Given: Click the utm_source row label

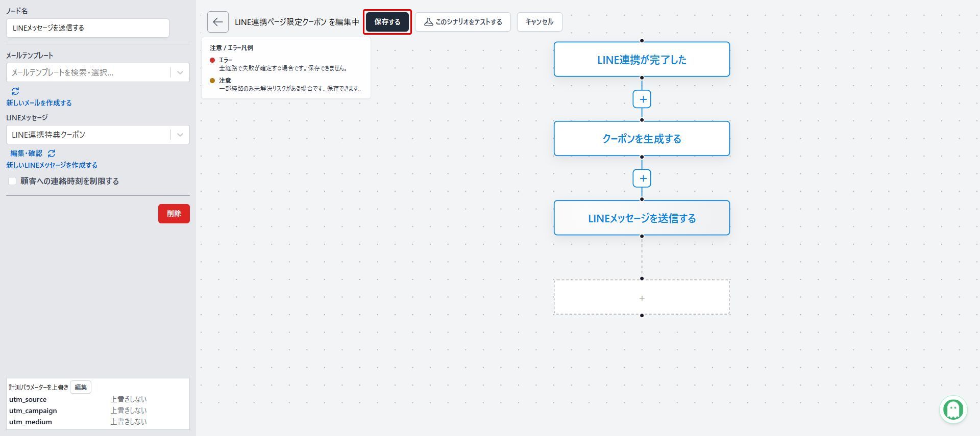Looking at the screenshot, I should pos(28,399).
